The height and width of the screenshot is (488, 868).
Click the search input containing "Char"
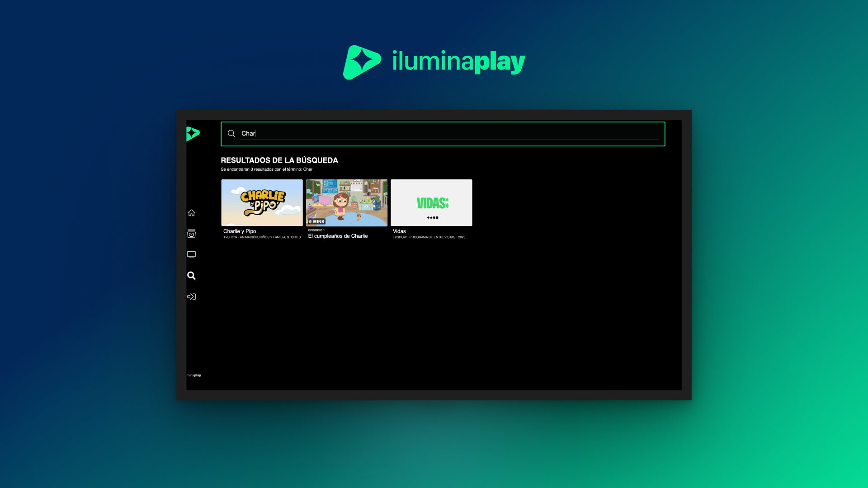tap(443, 134)
